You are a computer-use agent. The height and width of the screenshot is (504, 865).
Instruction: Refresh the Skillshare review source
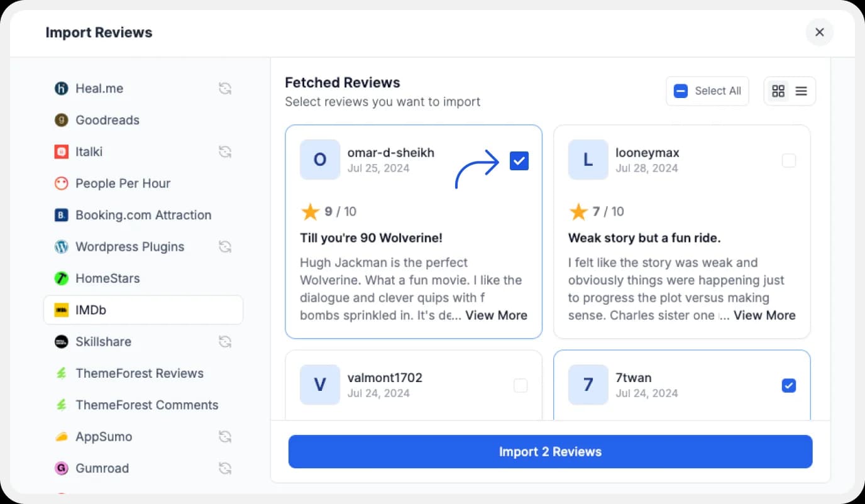pyautogui.click(x=225, y=341)
